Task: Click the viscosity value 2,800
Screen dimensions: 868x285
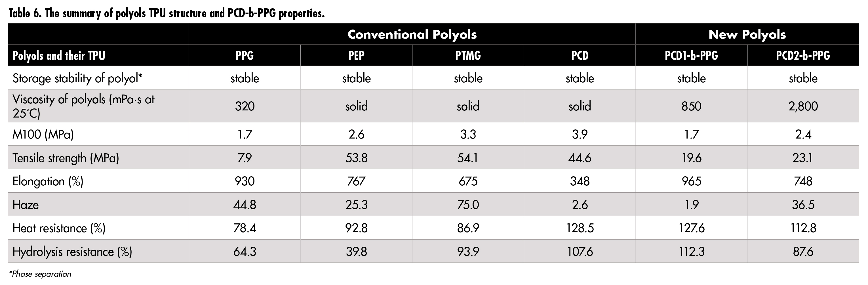Action: [803, 106]
